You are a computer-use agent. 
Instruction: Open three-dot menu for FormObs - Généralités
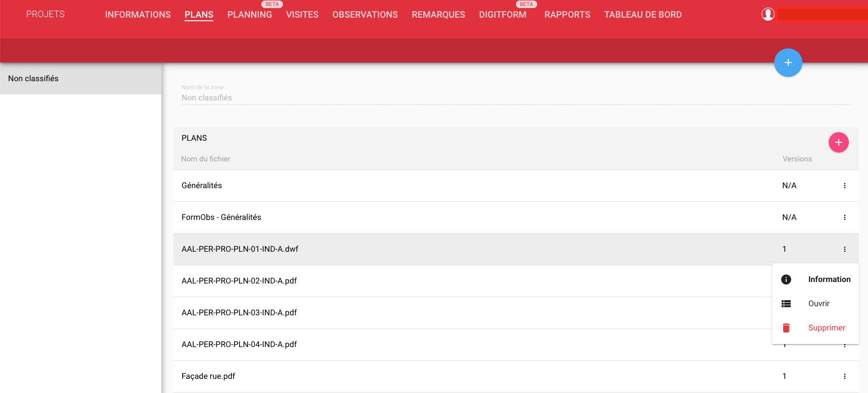click(844, 217)
